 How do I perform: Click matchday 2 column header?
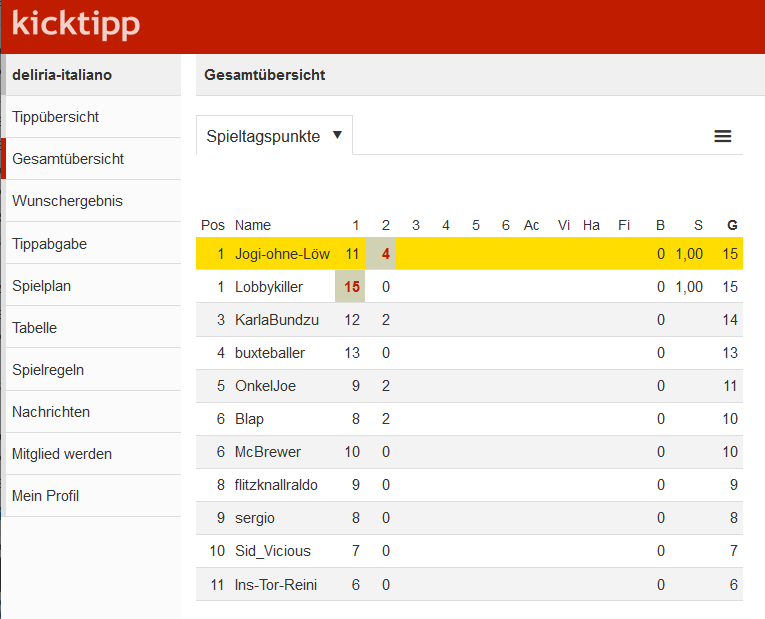pyautogui.click(x=385, y=225)
